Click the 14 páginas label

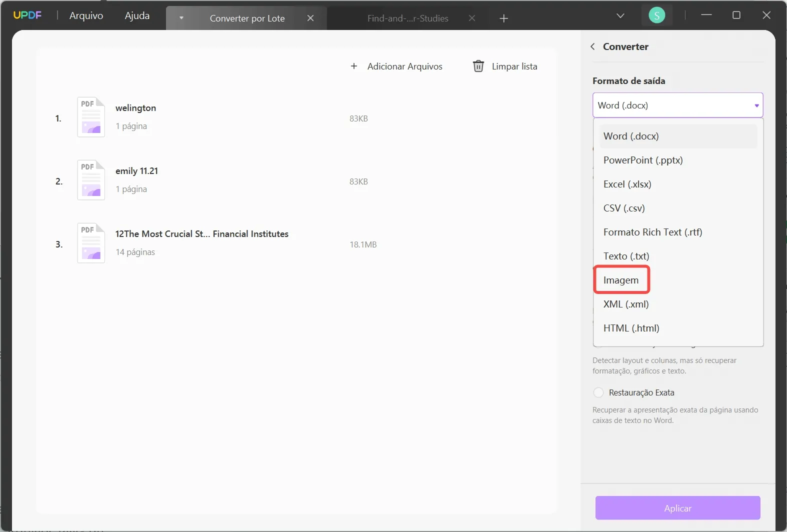tap(135, 252)
